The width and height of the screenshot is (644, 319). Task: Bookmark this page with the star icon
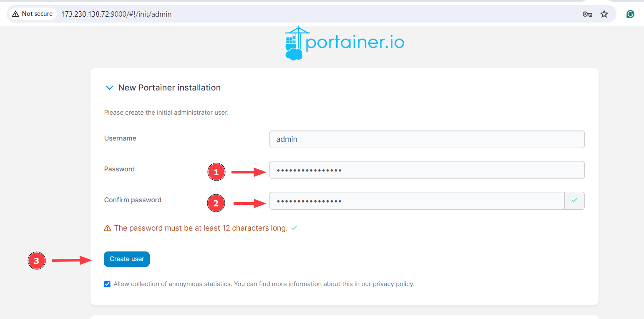[604, 14]
